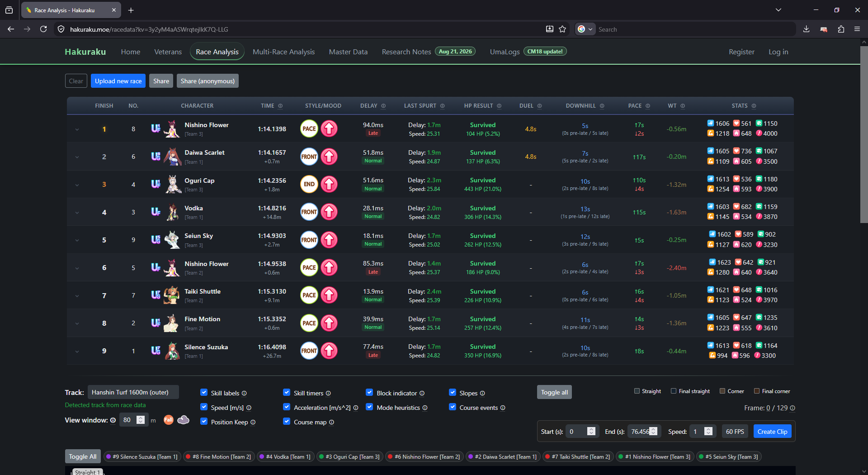Expand the Seiun Sky row details
This screenshot has height=475, width=868.
(x=77, y=240)
